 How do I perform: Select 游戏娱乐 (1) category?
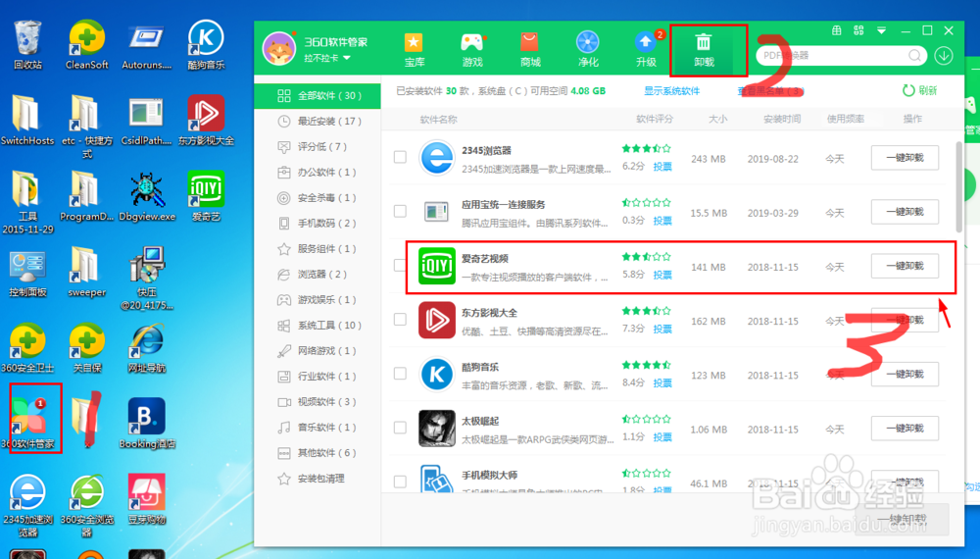(x=318, y=299)
